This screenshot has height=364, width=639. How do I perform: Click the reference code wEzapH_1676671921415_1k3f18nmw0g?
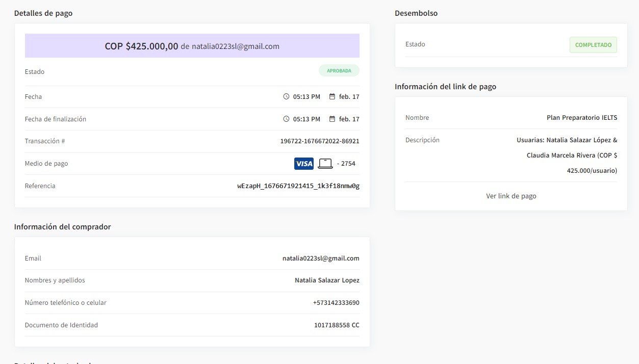pos(298,186)
